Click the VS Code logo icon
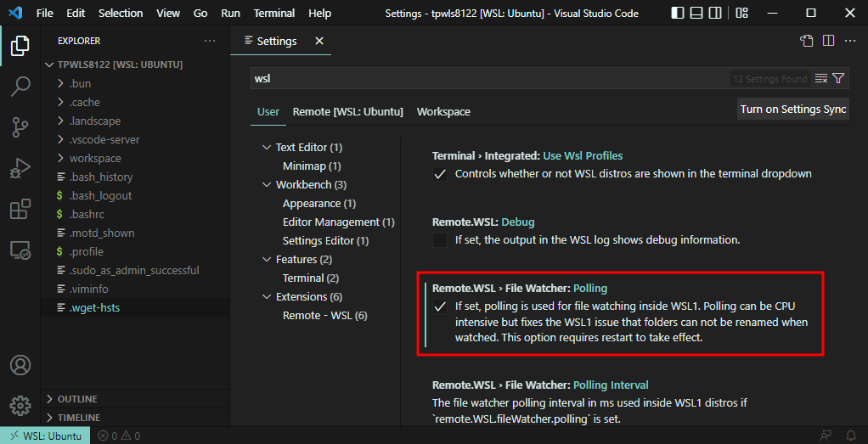This screenshot has width=868, height=444. coord(15,12)
